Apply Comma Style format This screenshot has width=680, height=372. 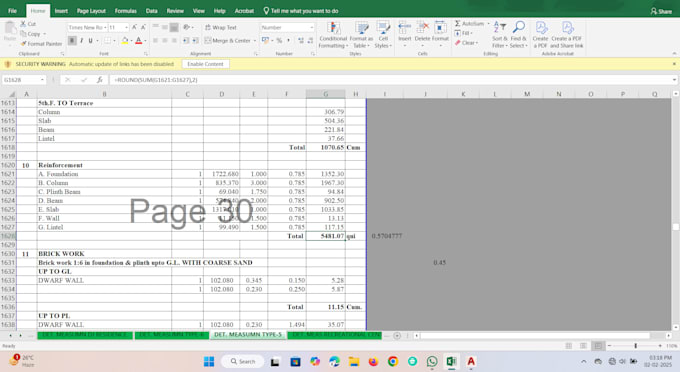tap(288, 41)
